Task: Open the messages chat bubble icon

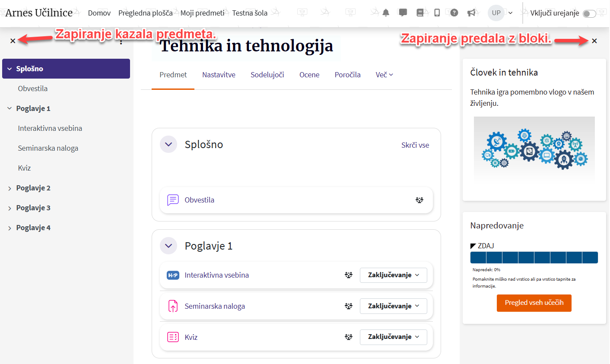Action: [403, 13]
